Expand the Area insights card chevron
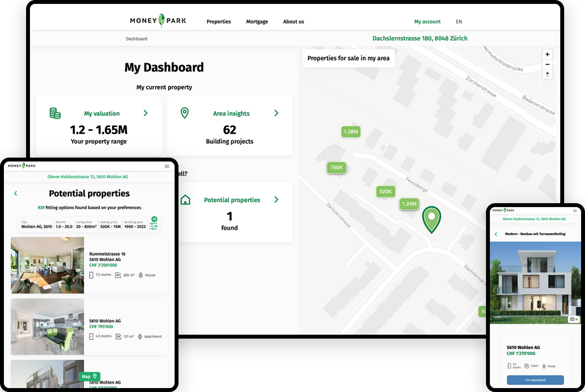The height and width of the screenshot is (392, 585). 276,113
